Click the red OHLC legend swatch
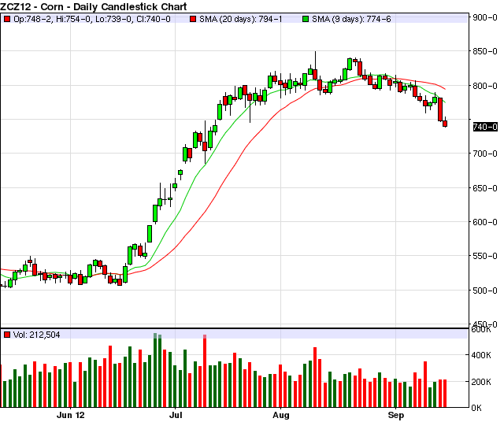504x422 pixels. (x=7, y=19)
